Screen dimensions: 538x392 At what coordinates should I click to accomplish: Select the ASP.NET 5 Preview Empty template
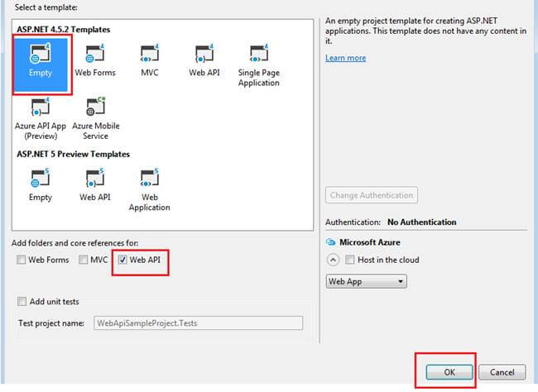(41, 185)
